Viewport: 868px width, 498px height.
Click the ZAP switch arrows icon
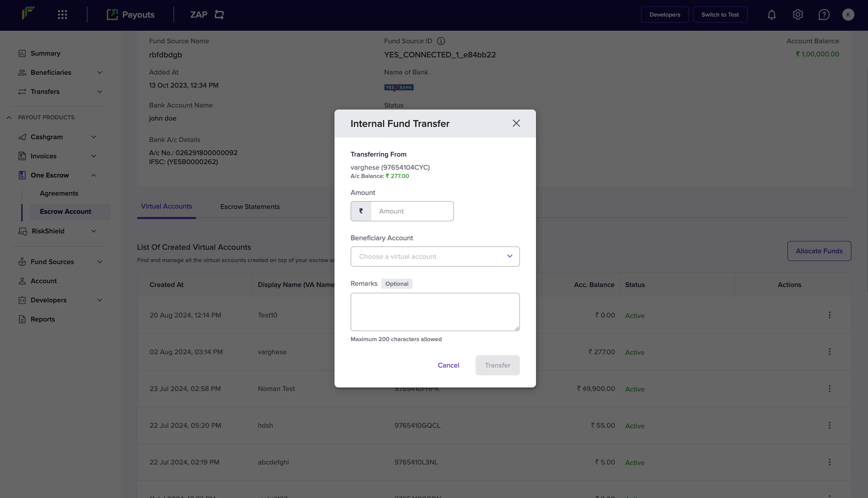[219, 15]
